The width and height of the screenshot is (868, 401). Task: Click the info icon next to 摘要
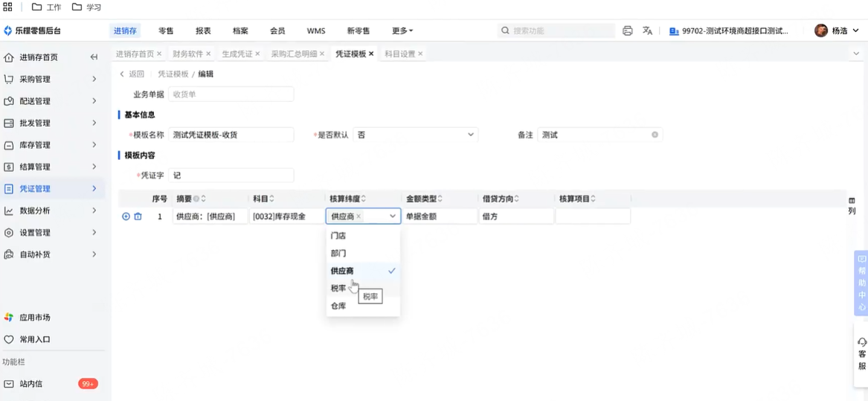pos(196,199)
